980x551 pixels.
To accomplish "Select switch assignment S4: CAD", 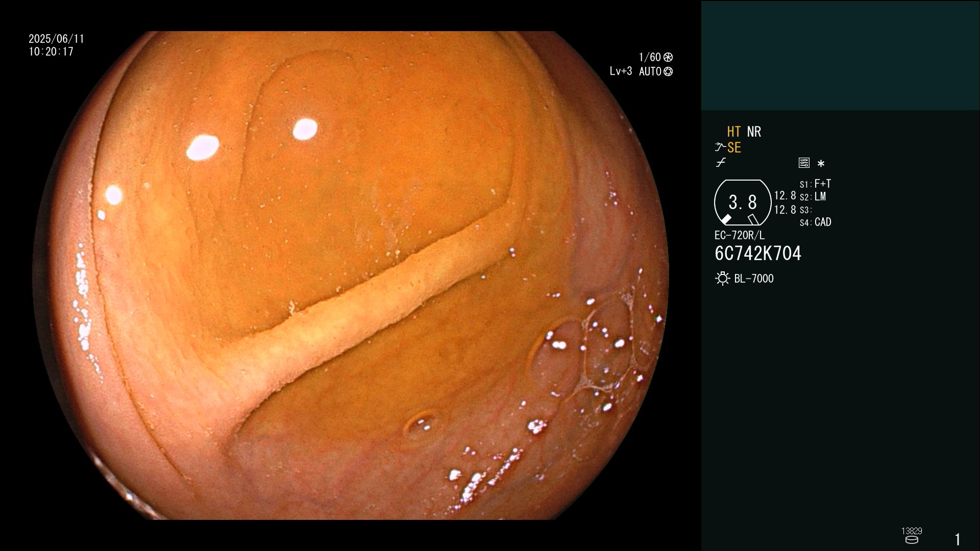I will 816,222.
